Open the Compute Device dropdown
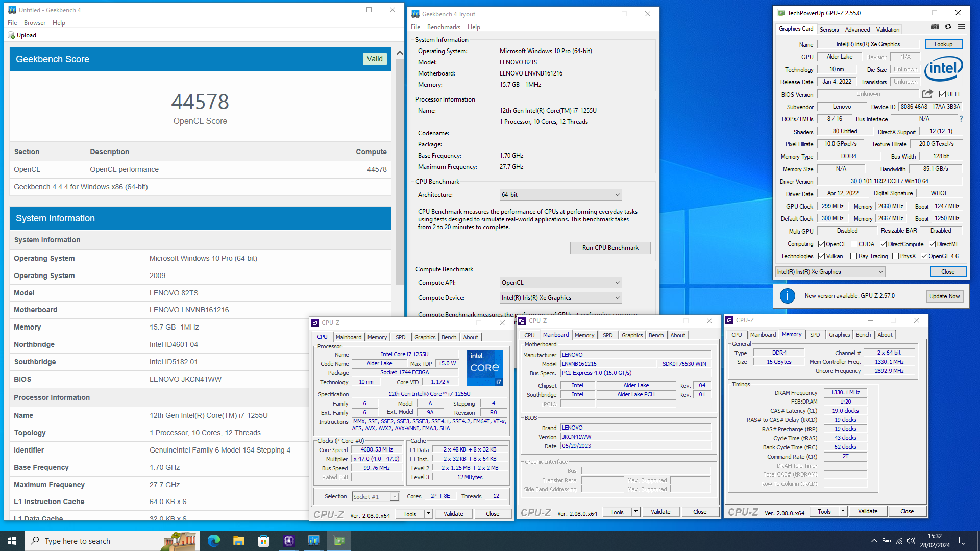The height and width of the screenshot is (551, 980). pos(560,298)
